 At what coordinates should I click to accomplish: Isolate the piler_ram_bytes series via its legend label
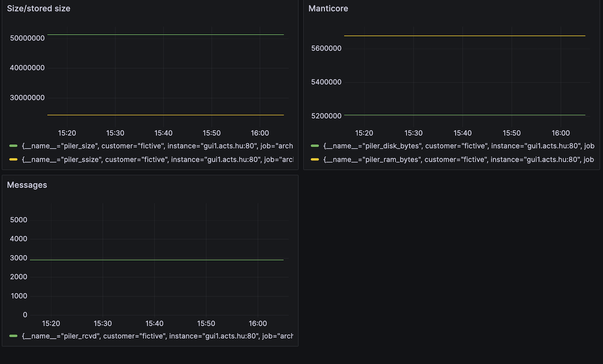coord(458,160)
